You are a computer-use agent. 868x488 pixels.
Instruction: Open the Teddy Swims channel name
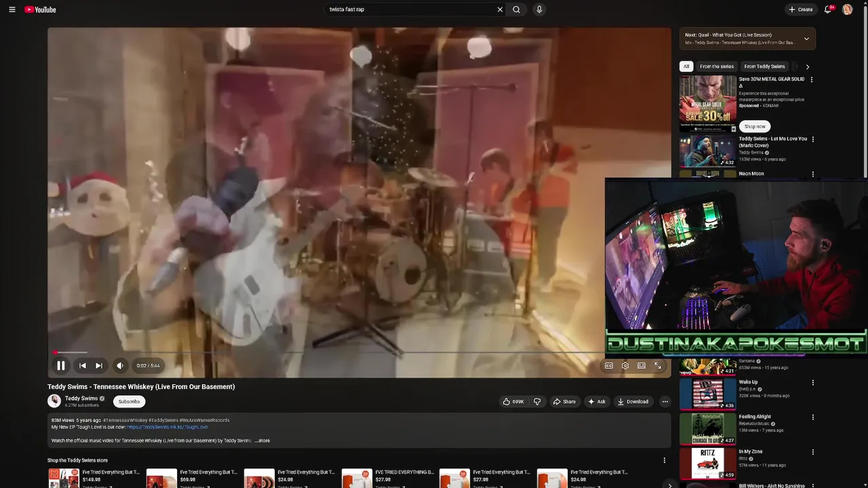[x=81, y=399]
